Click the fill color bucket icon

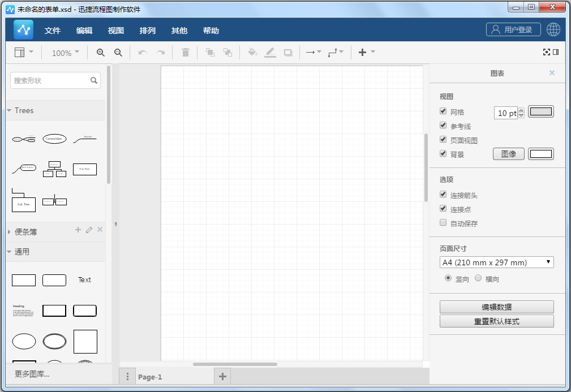point(252,53)
